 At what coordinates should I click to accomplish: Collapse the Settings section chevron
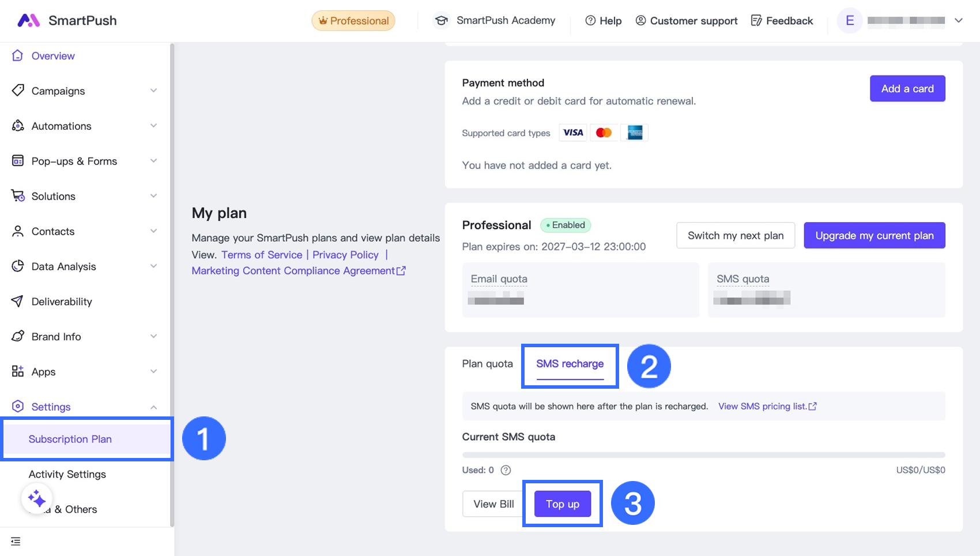pyautogui.click(x=153, y=407)
